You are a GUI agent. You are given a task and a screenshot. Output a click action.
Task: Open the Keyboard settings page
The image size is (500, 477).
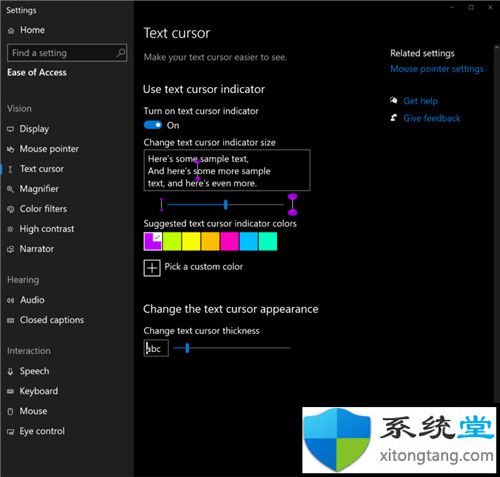coord(39,391)
